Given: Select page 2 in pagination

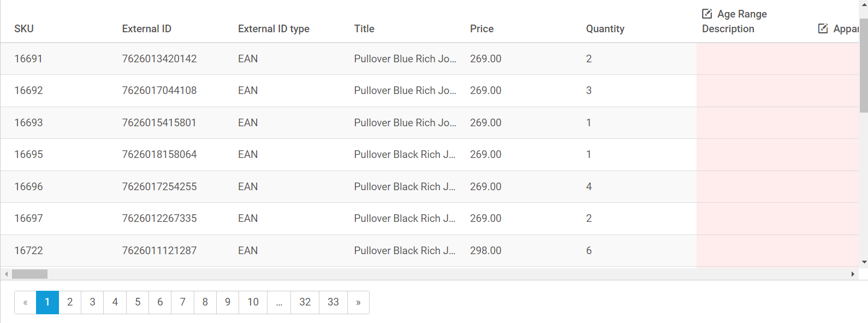Looking at the screenshot, I should click(70, 302).
